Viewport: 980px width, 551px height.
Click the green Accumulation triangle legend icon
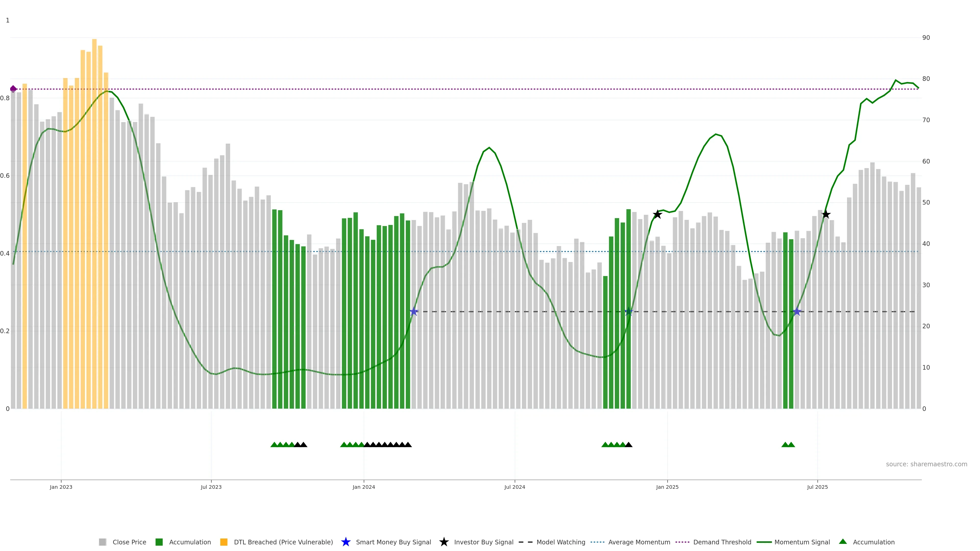point(843,542)
